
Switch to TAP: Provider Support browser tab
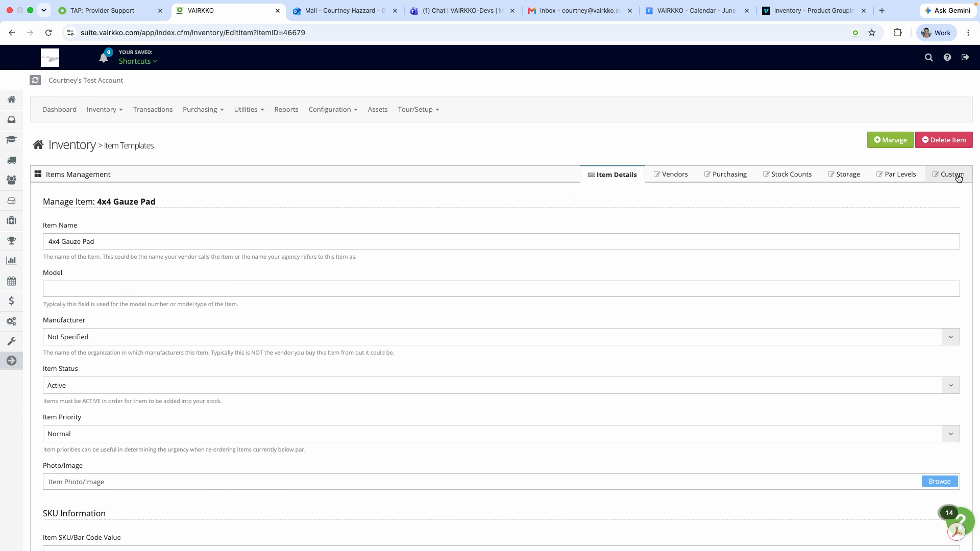click(110, 10)
